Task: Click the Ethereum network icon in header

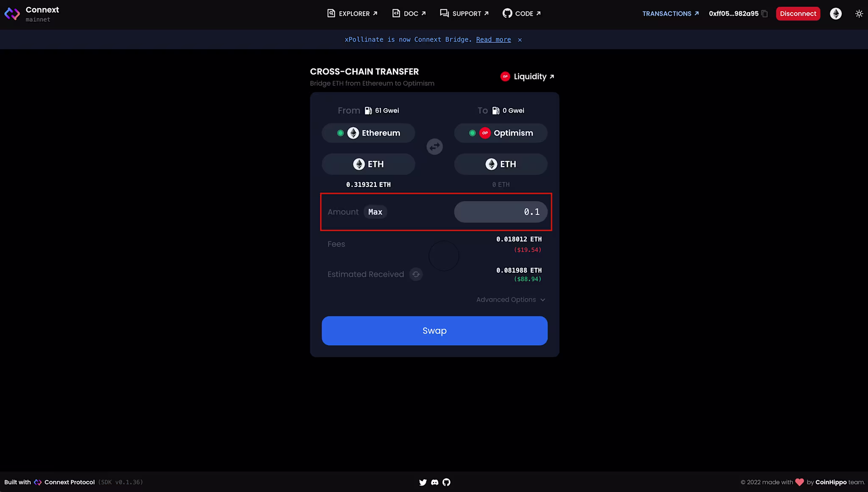Action: [x=835, y=14]
